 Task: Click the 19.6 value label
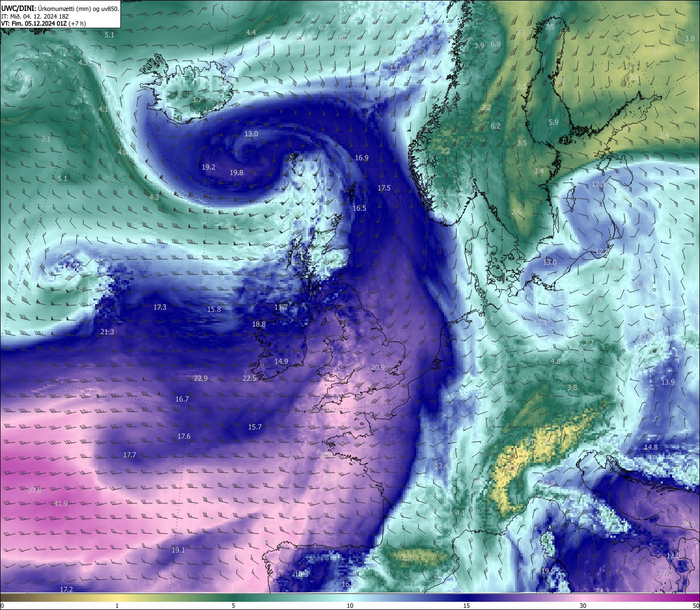pos(548,571)
